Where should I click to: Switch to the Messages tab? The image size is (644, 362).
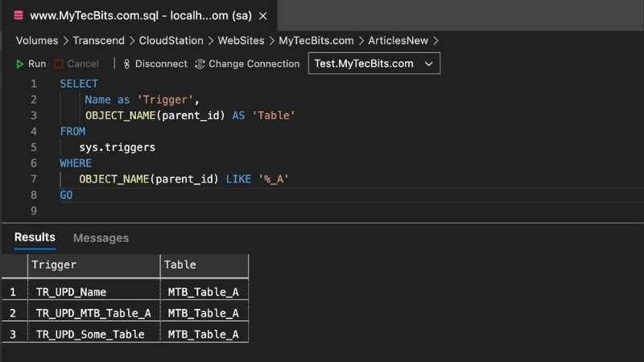101,238
